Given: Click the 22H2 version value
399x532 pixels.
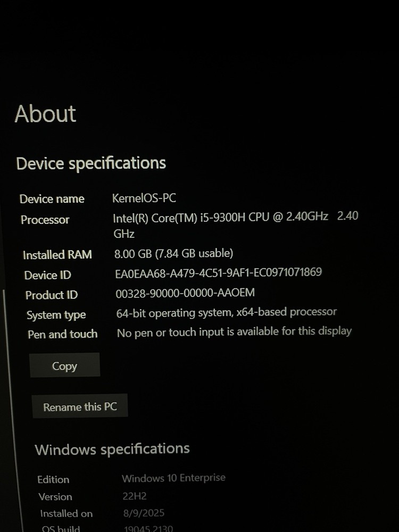Looking at the screenshot, I should [135, 496].
